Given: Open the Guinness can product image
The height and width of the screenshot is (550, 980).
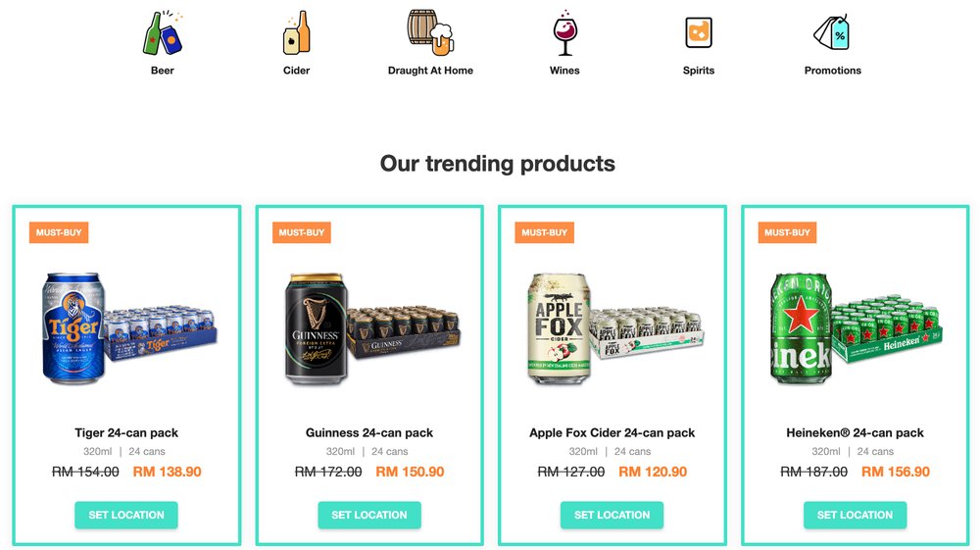Looking at the screenshot, I should [370, 328].
